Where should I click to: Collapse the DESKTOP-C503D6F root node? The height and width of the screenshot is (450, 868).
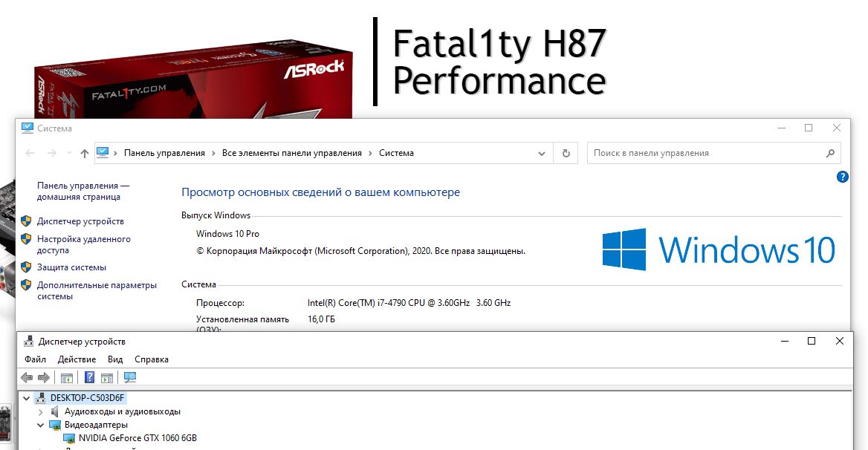(x=26, y=398)
